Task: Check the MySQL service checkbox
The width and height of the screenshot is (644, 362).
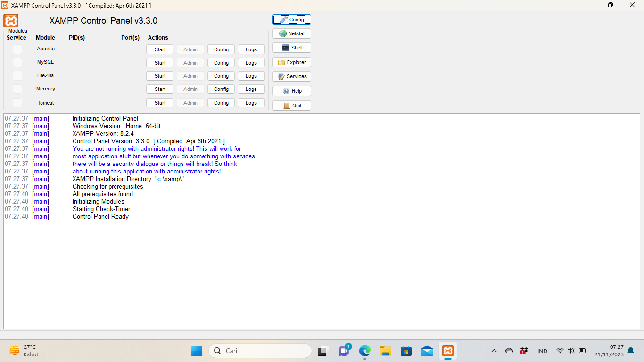Action: pos(17,62)
